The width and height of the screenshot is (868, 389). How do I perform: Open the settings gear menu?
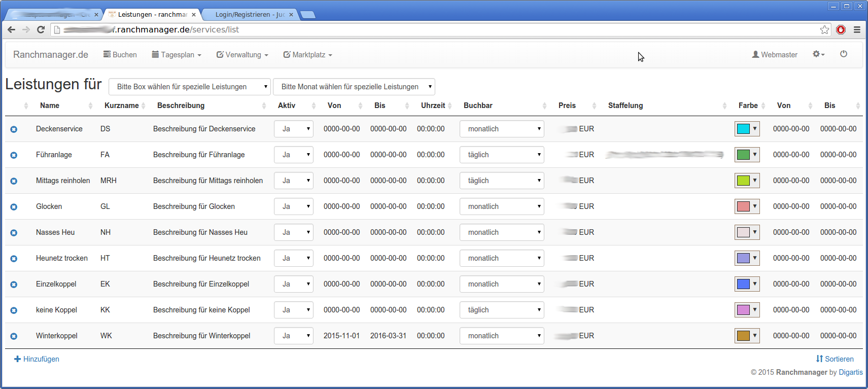pos(818,54)
